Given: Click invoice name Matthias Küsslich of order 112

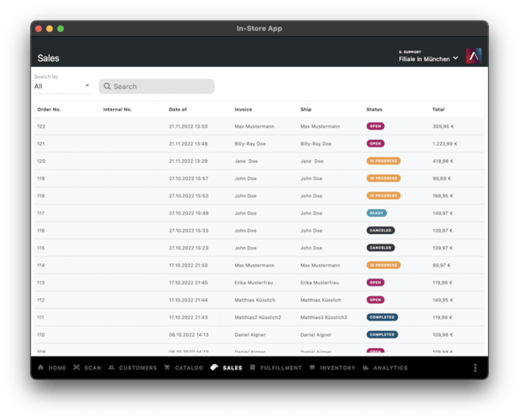Looking at the screenshot, I should pos(255,300).
